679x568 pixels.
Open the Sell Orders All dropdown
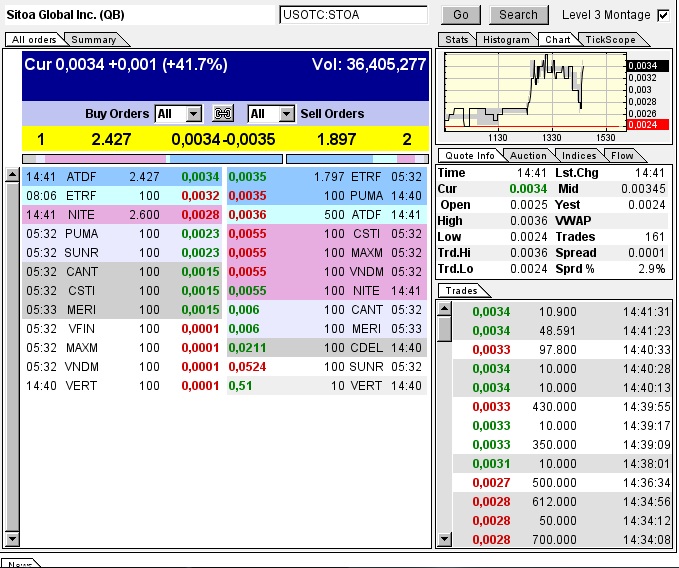(286, 114)
